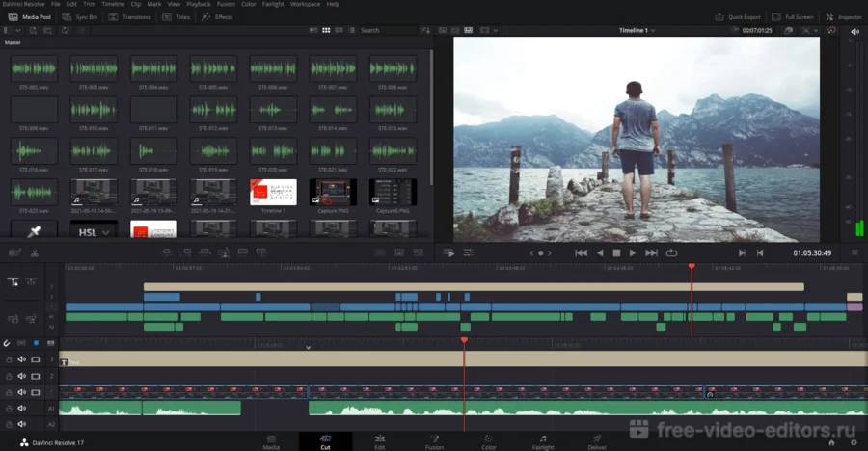Click the Close Up edit icon
This screenshot has height=451, width=868.
(224, 252)
